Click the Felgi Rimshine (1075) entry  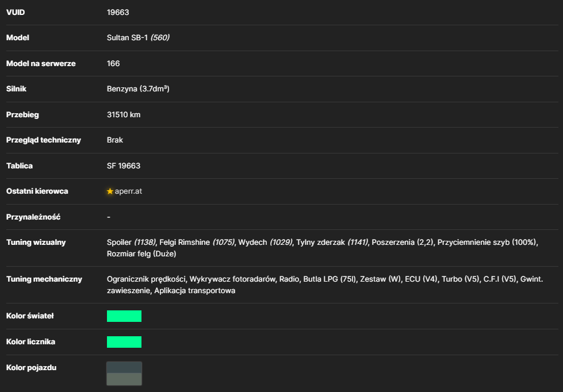(x=197, y=243)
